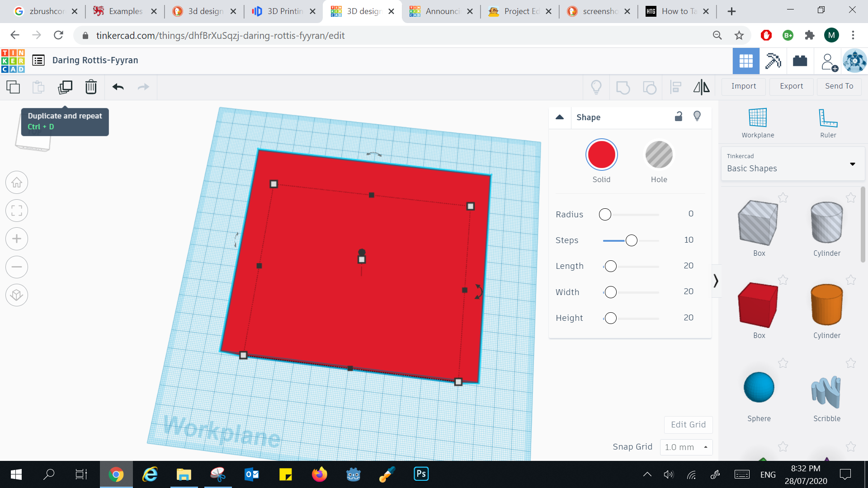Click the Align tool icon
Viewport: 868px width, 488px height.
tap(675, 87)
